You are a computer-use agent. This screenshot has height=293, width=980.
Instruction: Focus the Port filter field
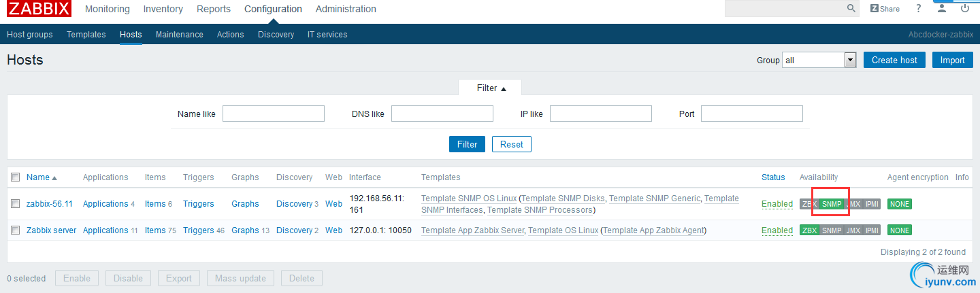752,114
